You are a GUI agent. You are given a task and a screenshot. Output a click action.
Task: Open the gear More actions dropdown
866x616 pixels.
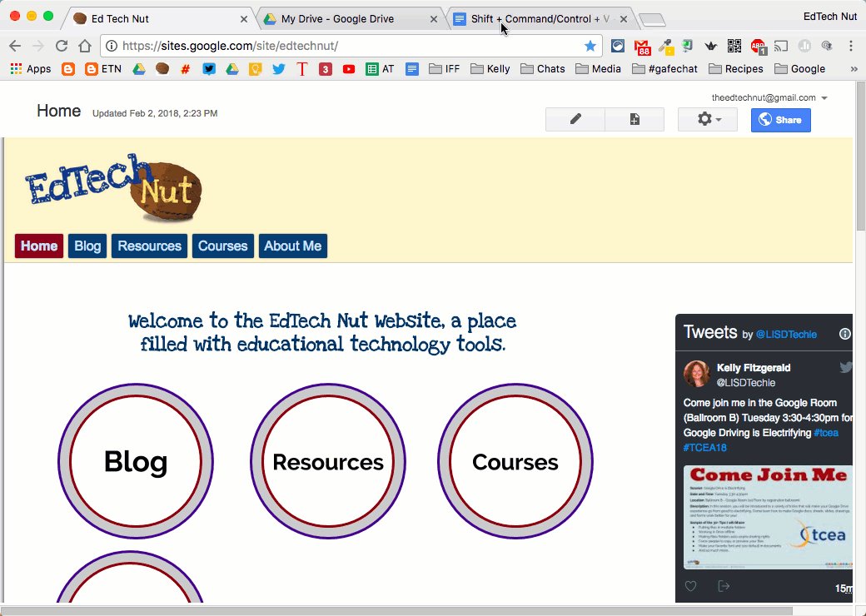(708, 119)
